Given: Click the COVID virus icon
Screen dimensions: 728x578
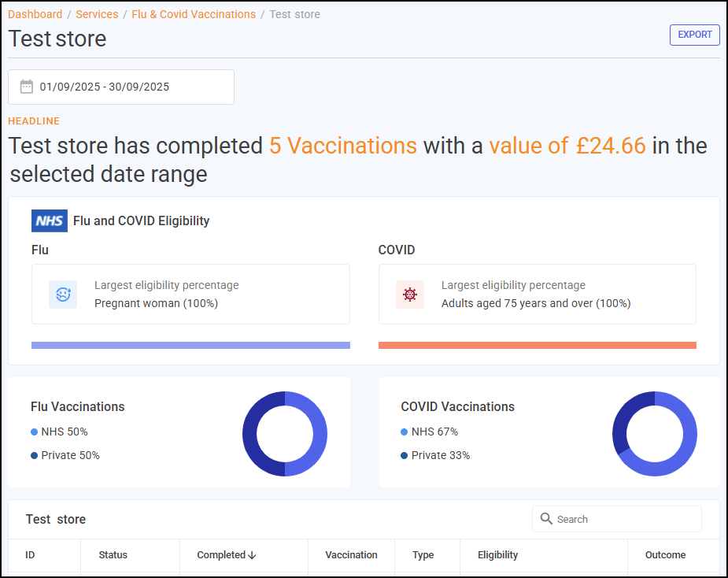Looking at the screenshot, I should [409, 295].
